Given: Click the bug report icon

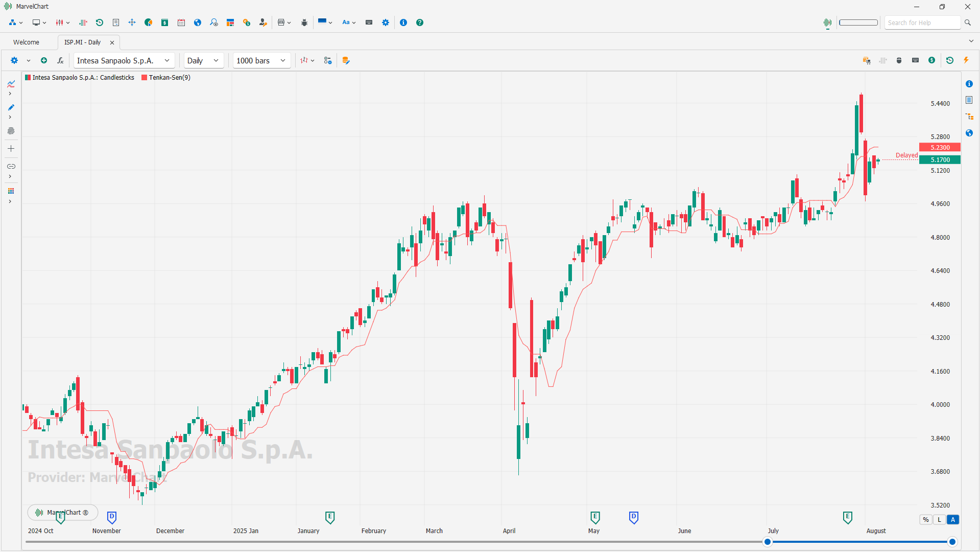Looking at the screenshot, I should 304,22.
